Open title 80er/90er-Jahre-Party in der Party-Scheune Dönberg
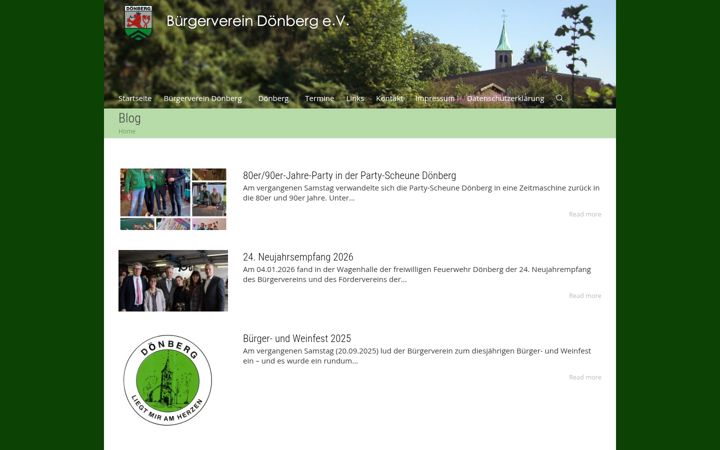 [349, 175]
